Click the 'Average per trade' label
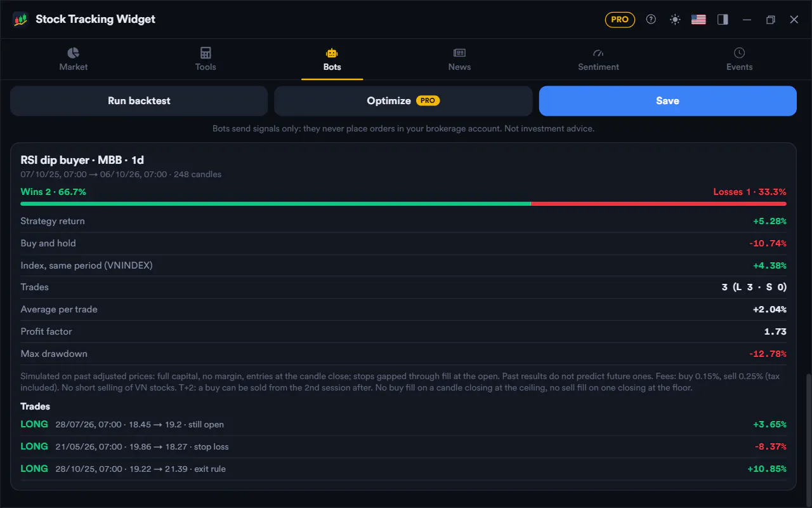This screenshot has height=508, width=812. (59, 309)
